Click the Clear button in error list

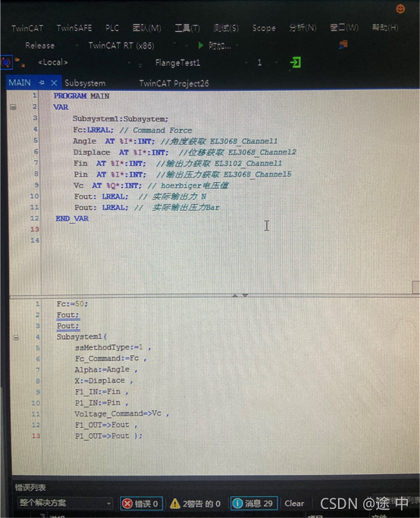pyautogui.click(x=294, y=503)
